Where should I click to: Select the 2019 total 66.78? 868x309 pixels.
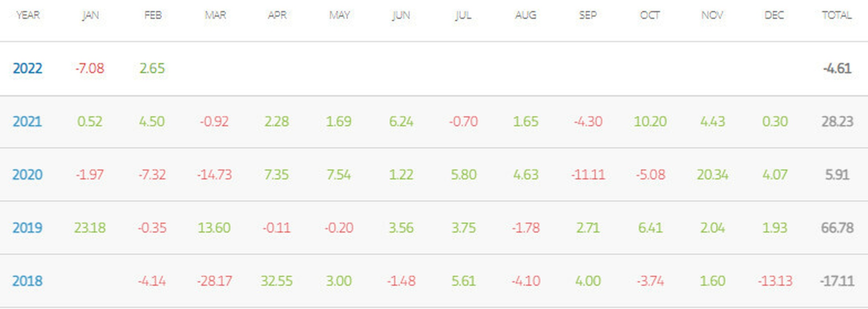pos(837,228)
